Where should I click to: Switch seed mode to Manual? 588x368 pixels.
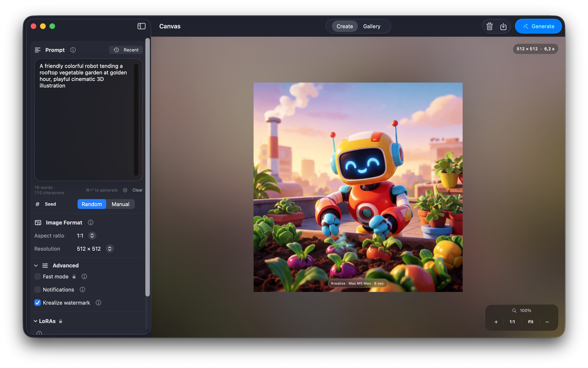coord(120,204)
